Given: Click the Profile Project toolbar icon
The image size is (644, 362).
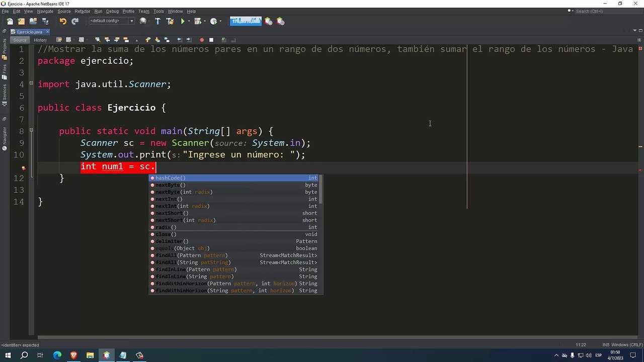Looking at the screenshot, I should (x=213, y=21).
